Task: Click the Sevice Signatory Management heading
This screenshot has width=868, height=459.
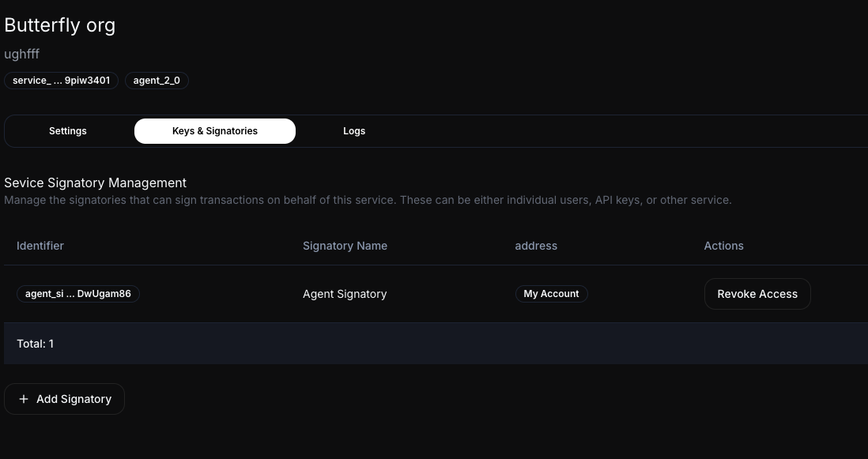Action: click(x=96, y=182)
